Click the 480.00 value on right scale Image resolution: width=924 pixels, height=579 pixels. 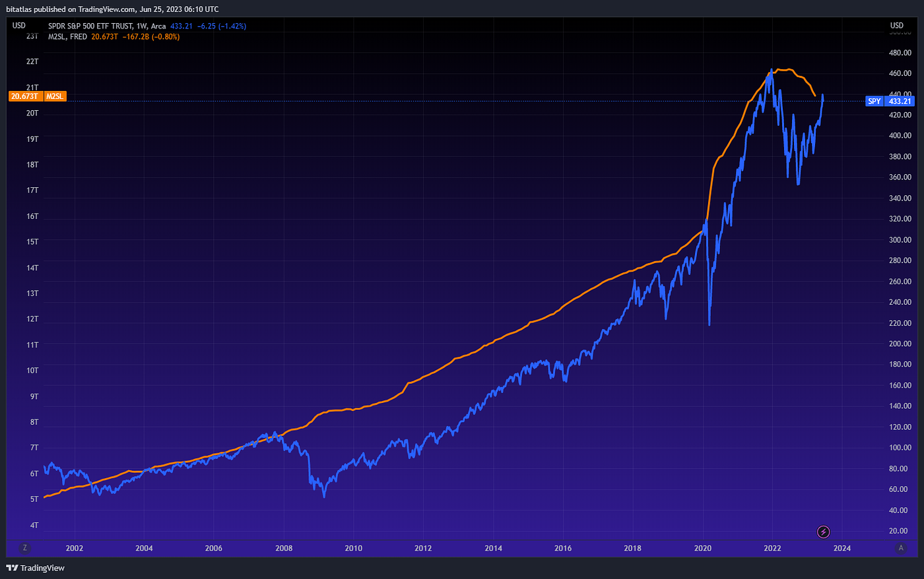[900, 53]
